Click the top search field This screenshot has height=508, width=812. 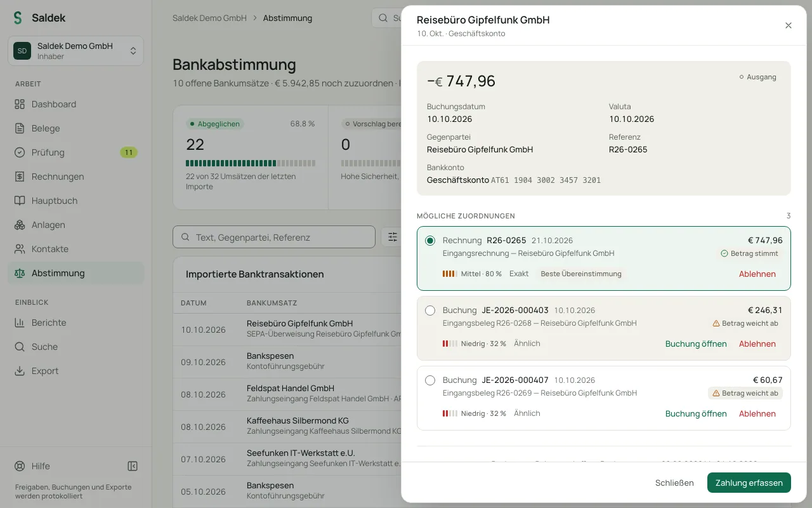click(x=386, y=18)
